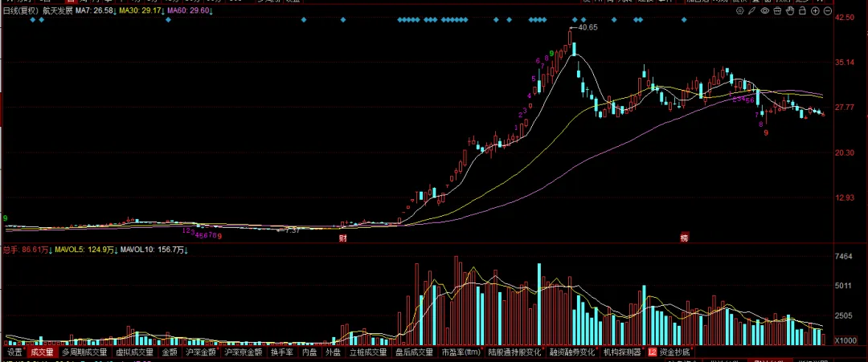Select the 陆股通持股变化 indicator tab
This screenshot has height=362, width=868.
[515, 352]
